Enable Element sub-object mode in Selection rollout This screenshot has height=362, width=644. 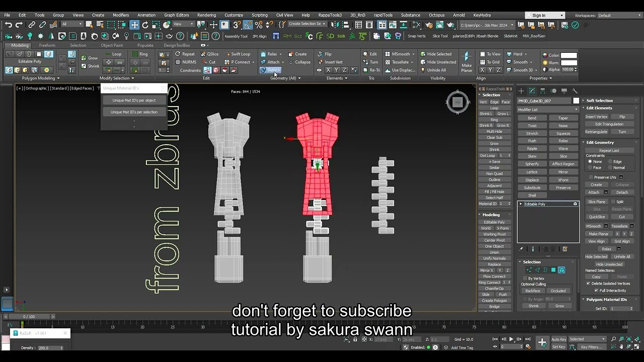point(561,269)
